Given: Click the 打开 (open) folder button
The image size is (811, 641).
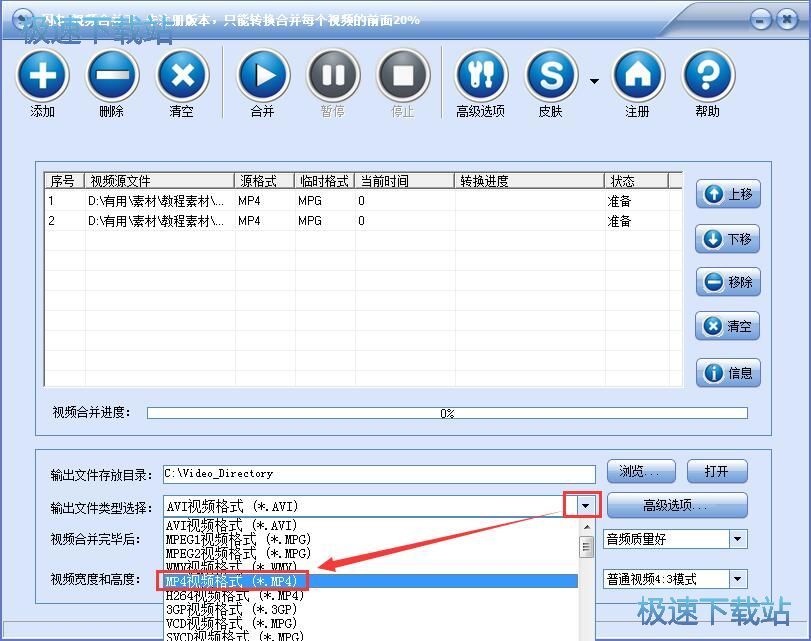Looking at the screenshot, I should (x=717, y=471).
